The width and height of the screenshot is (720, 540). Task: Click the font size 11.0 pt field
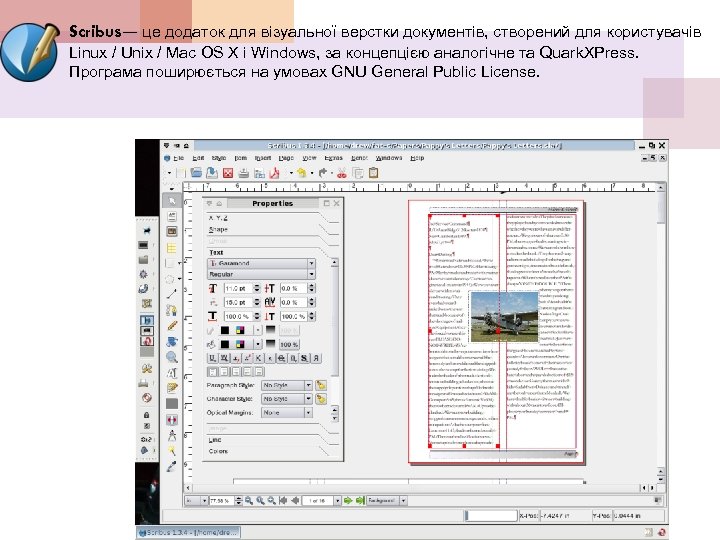[x=238, y=288]
